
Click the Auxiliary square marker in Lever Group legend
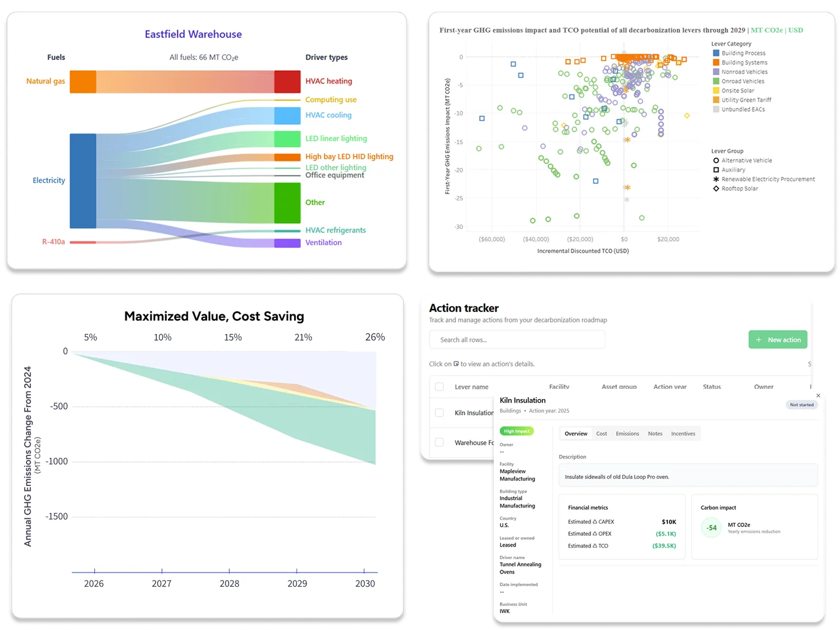[x=716, y=170]
